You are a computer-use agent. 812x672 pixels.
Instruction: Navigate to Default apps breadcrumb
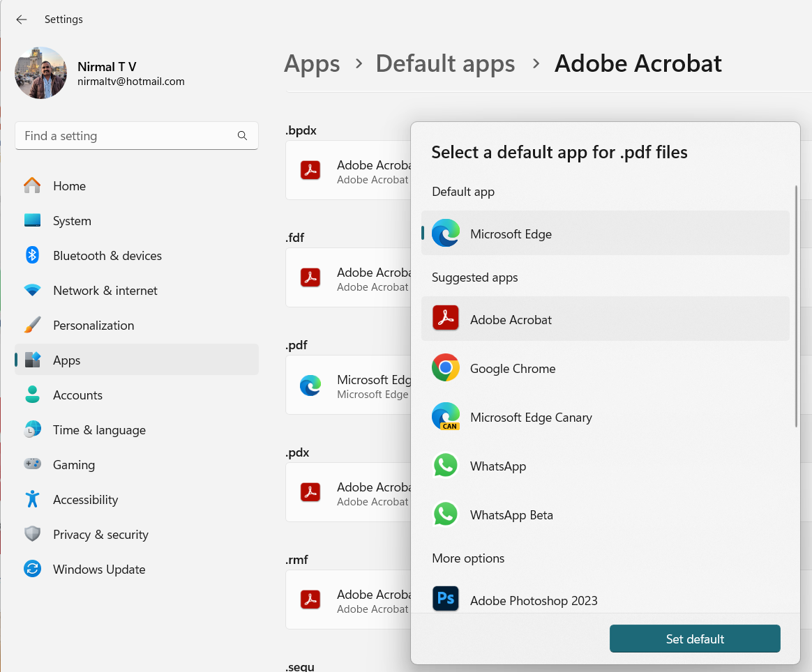pyautogui.click(x=445, y=64)
